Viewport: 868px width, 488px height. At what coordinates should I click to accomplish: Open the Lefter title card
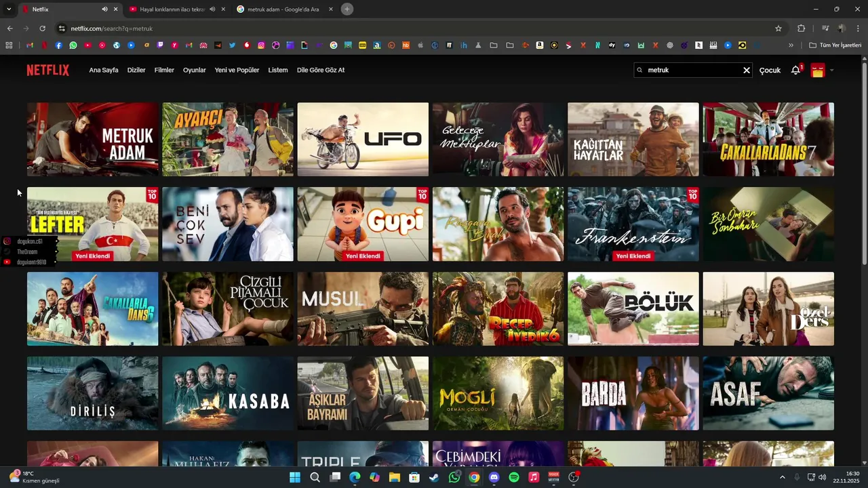click(x=93, y=224)
